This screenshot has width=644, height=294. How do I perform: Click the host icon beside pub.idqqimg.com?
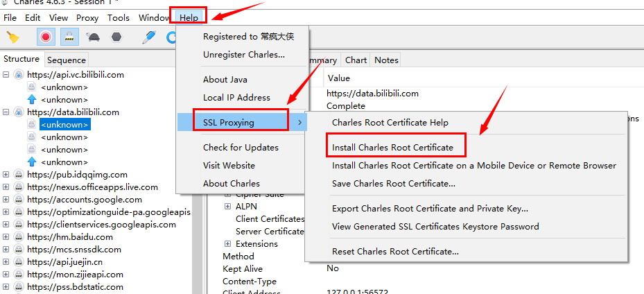(19, 175)
